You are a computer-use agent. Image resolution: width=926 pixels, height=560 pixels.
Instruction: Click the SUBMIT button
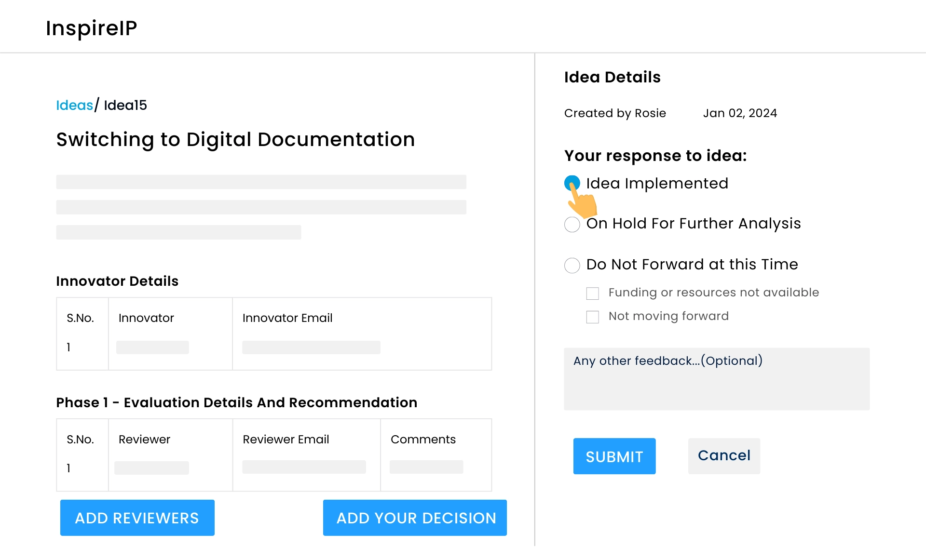pos(614,456)
